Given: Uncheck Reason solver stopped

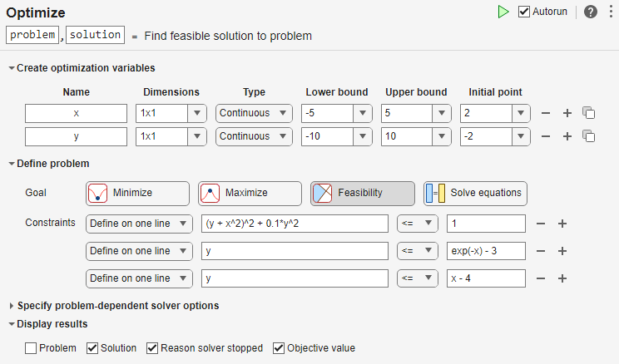Looking at the screenshot, I should tap(152, 348).
